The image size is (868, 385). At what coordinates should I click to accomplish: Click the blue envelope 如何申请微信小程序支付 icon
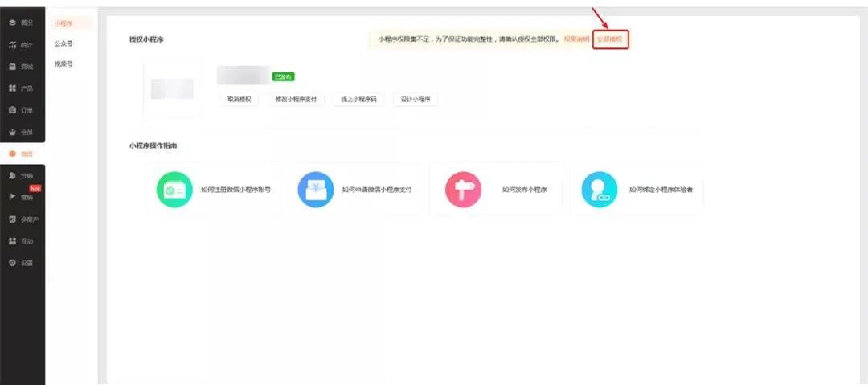point(316,190)
